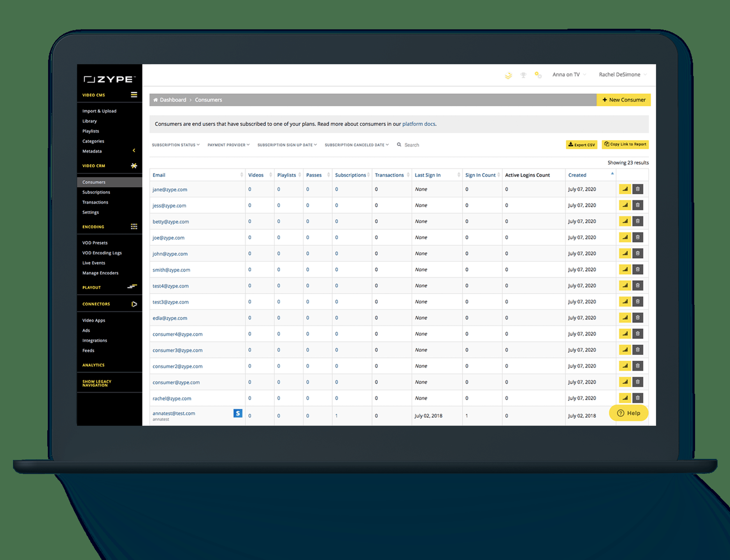
Task: Delete the rachel@zype.com consumer
Action: (638, 398)
